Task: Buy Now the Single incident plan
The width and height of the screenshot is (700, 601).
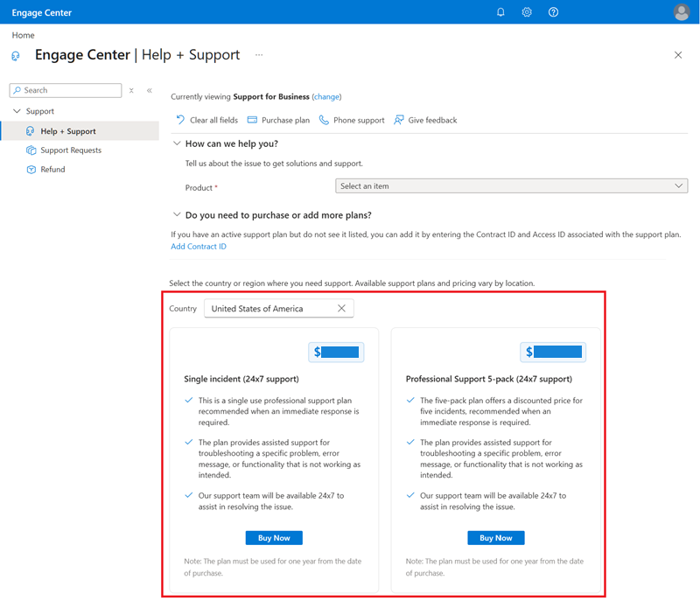Action: 274,538
